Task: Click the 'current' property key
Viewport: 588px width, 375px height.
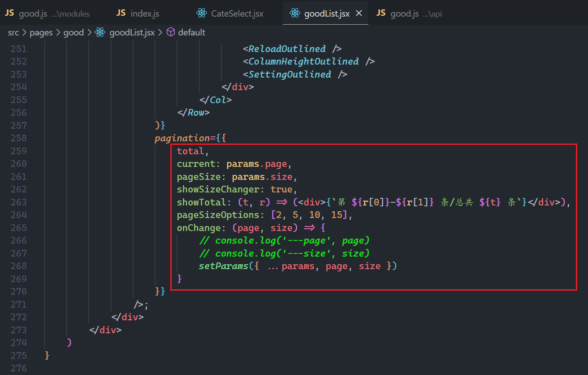Action: tap(196, 164)
